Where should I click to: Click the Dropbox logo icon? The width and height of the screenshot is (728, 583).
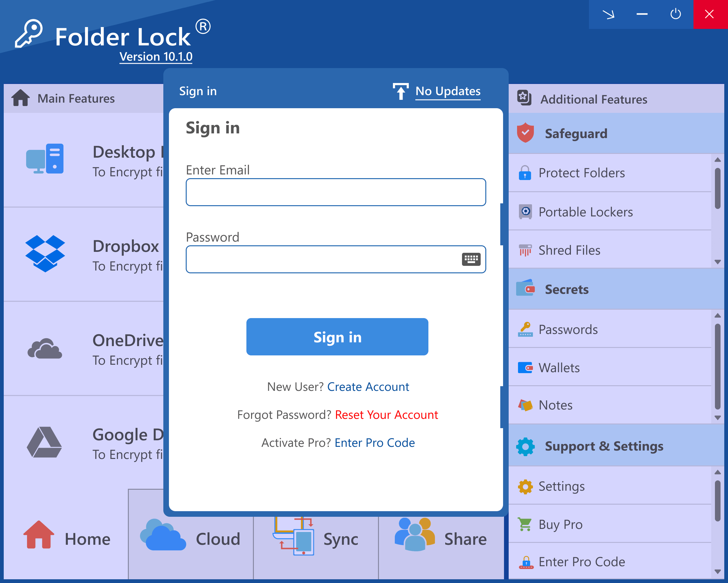45,254
